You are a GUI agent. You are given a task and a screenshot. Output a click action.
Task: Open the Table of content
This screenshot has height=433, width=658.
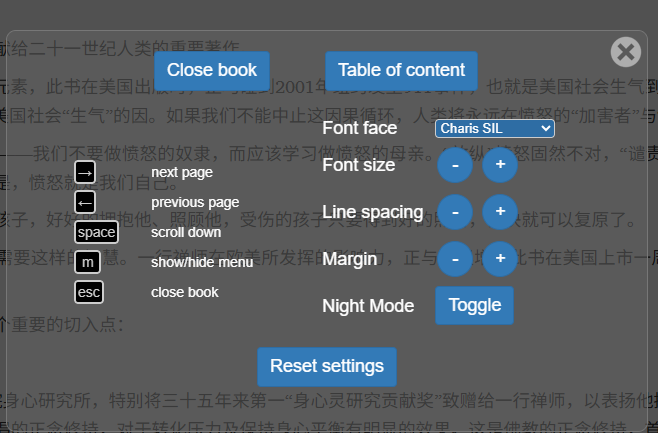[401, 70]
